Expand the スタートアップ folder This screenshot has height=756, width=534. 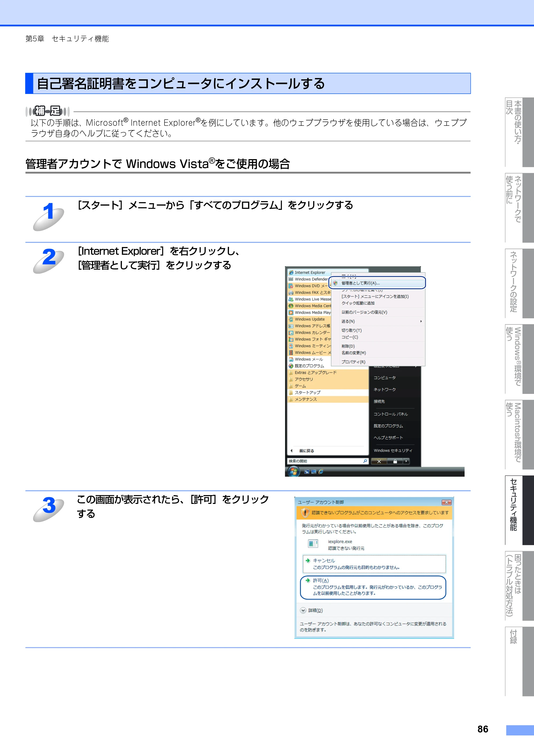pos(328,393)
